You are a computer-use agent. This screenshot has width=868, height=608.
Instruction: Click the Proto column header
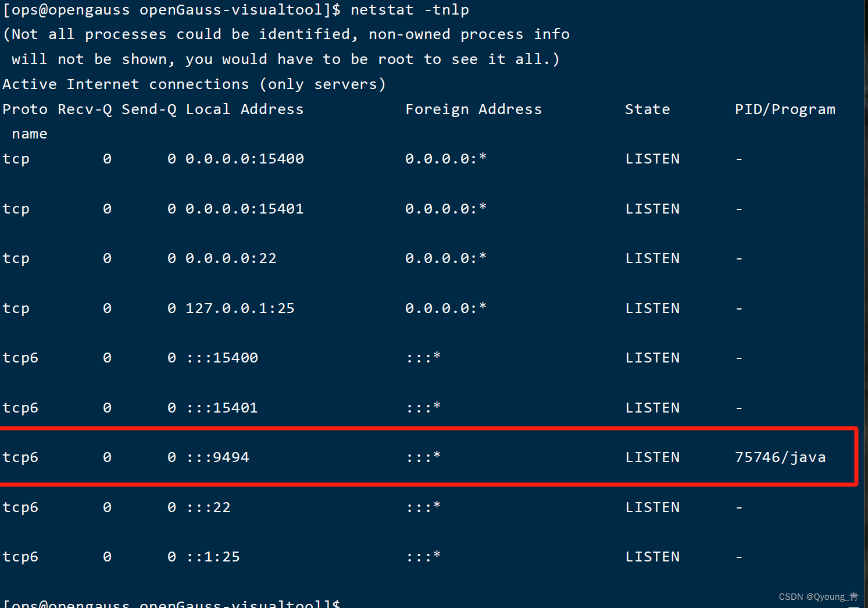tap(25, 109)
